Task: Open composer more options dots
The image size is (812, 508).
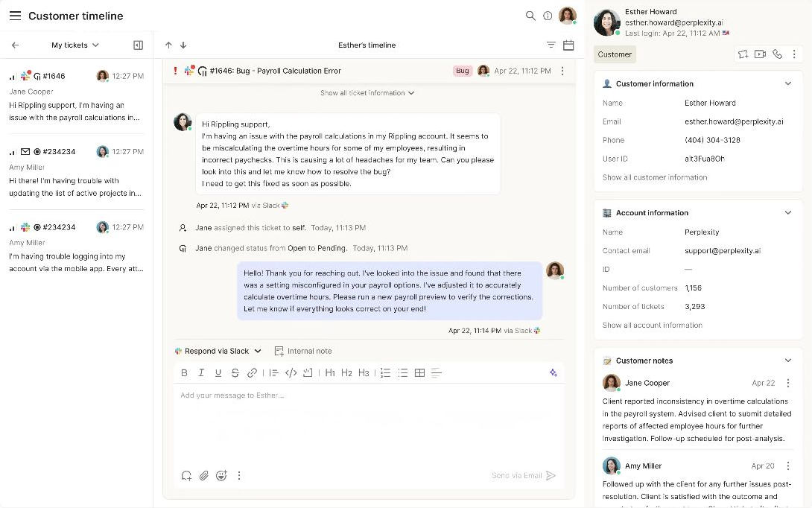Action: (x=238, y=475)
